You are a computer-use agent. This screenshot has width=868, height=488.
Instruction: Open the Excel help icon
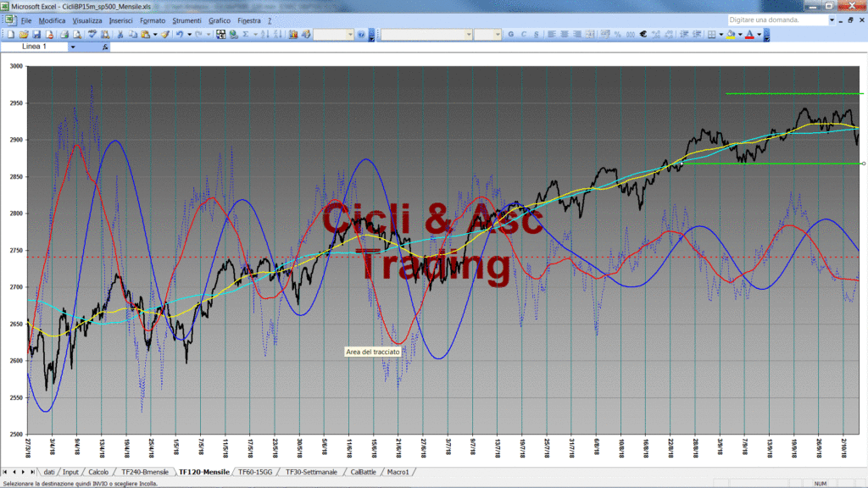pyautogui.click(x=361, y=34)
